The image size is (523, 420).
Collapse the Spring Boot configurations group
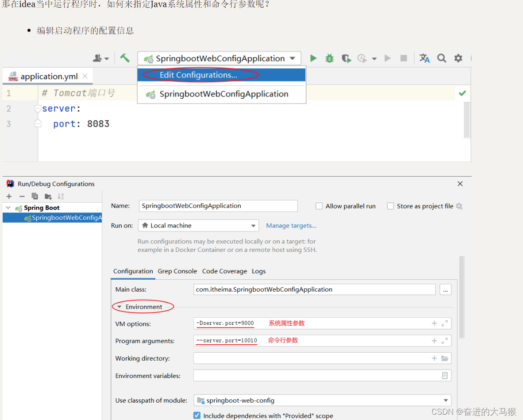click(x=7, y=208)
